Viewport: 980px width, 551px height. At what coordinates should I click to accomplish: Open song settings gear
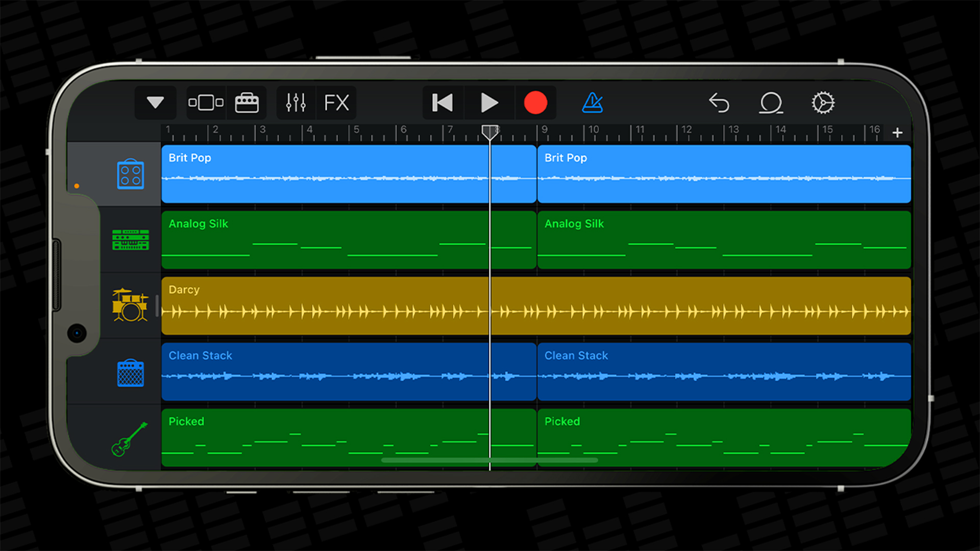pyautogui.click(x=823, y=103)
